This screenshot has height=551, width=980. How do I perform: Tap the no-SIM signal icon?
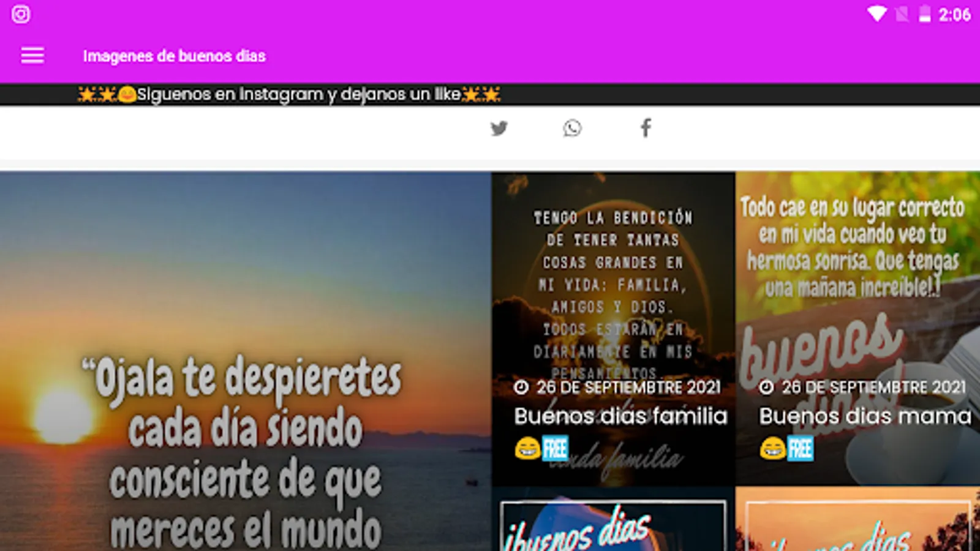click(x=902, y=13)
